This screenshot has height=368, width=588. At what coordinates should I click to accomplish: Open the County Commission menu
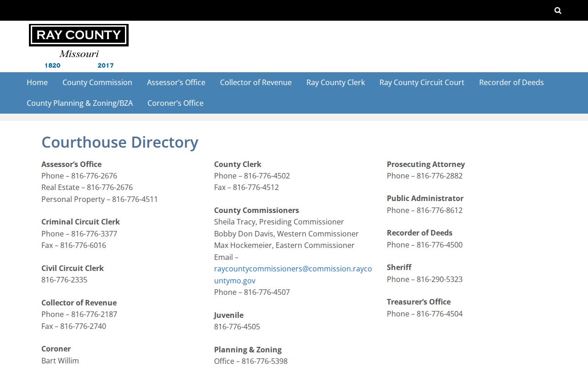point(97,82)
